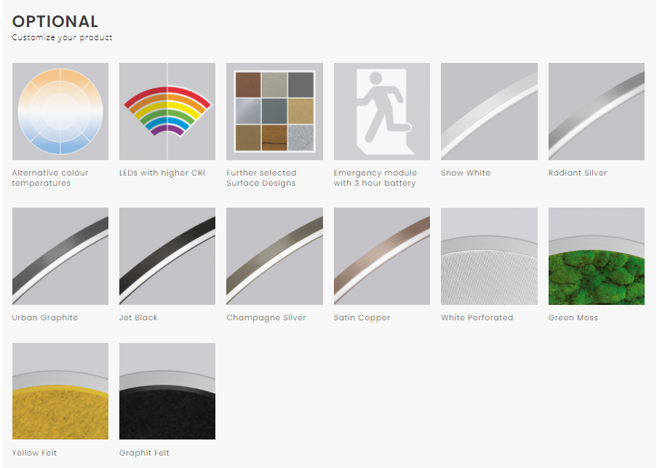This screenshot has width=657, height=468.
Task: Pick the Yellow Felt surface image
Action: 60,391
